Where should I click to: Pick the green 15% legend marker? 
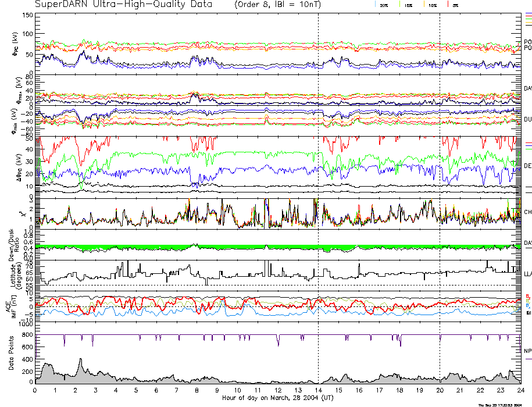pyautogui.click(x=399, y=4)
